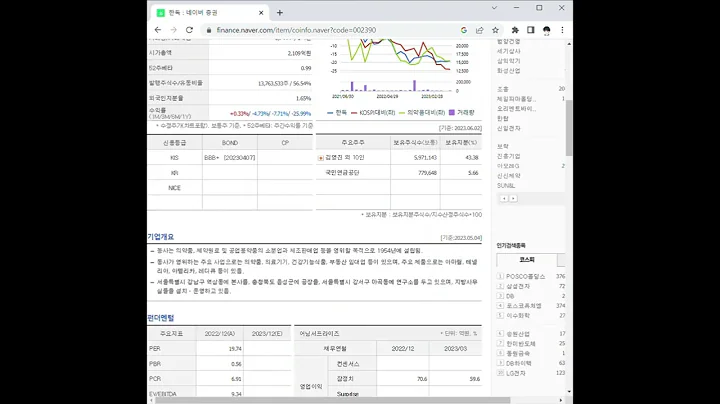Open the Google icon in the address bar
This screenshot has height=404, width=720.
[464, 30]
